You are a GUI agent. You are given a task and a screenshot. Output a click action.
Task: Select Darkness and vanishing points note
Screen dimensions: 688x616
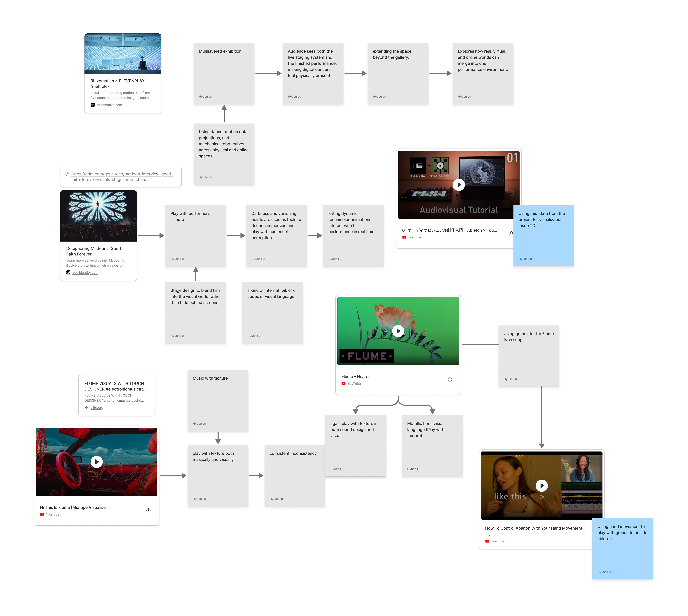(277, 236)
